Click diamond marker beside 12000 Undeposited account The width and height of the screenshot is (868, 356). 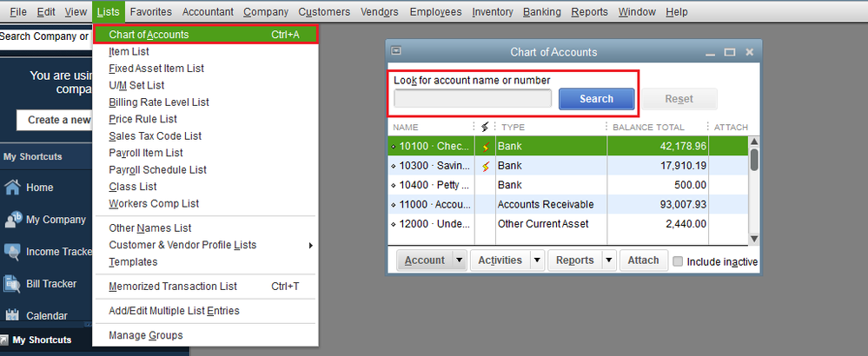(x=393, y=224)
